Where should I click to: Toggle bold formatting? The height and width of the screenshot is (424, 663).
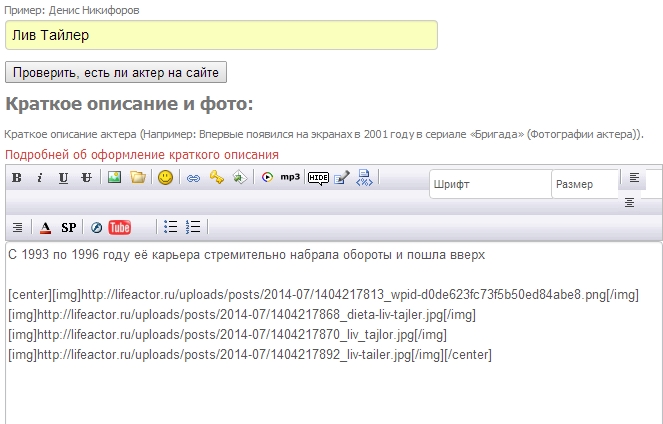(17, 178)
